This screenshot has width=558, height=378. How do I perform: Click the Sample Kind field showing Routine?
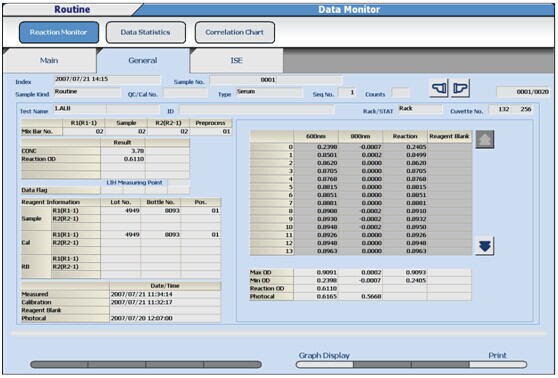(87, 93)
